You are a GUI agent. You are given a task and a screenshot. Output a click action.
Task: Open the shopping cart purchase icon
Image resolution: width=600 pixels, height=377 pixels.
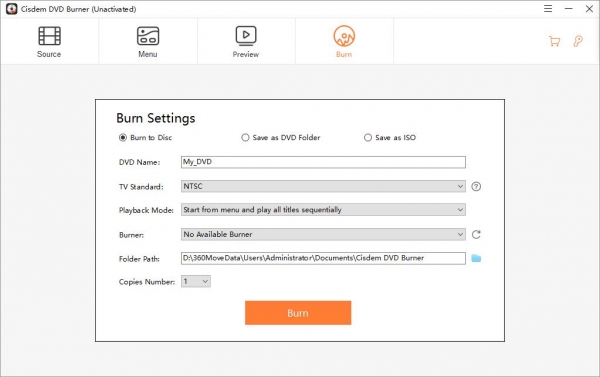point(554,41)
